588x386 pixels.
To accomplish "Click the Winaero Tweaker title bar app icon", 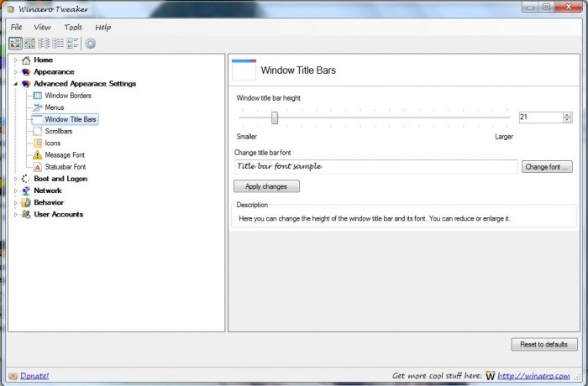I will coord(11,9).
